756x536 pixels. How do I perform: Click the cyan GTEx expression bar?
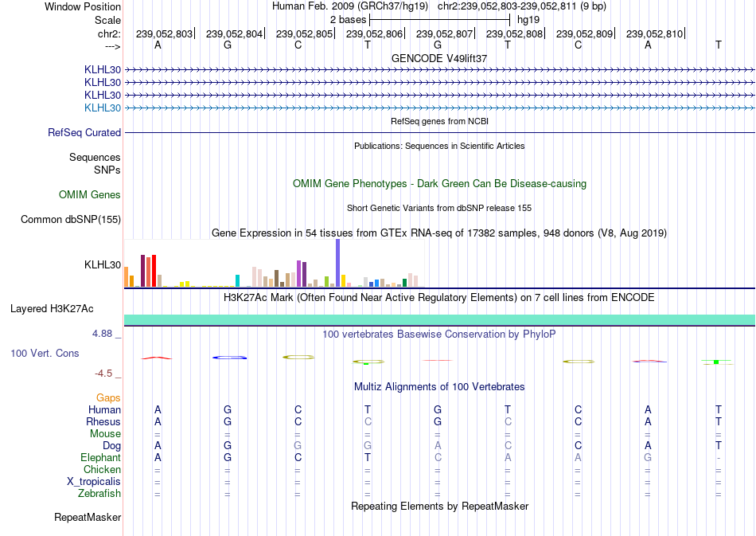237,281
